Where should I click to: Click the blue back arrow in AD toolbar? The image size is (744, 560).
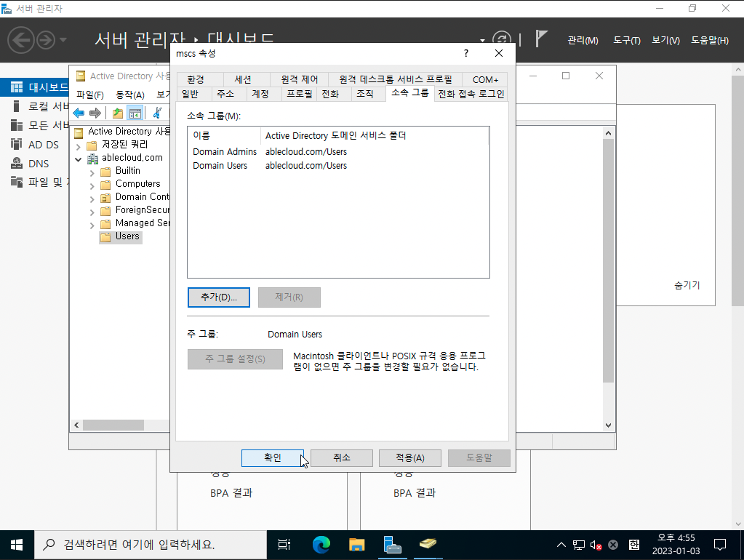[79, 113]
